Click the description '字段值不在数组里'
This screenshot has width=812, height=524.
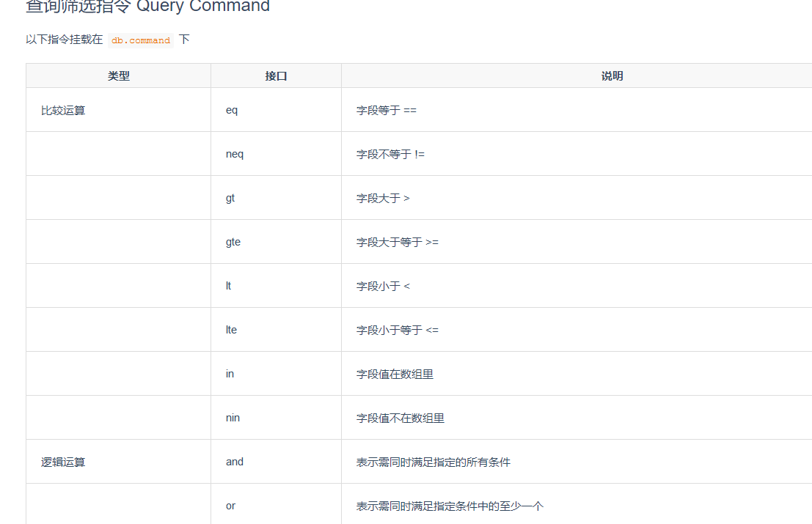point(400,418)
